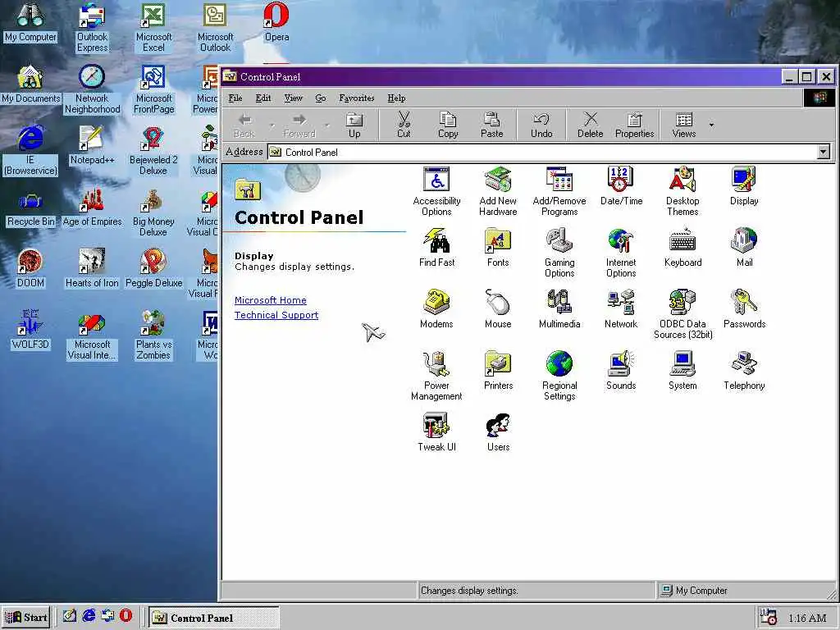Open the Help menu
Image resolution: width=840 pixels, height=630 pixels.
click(396, 98)
